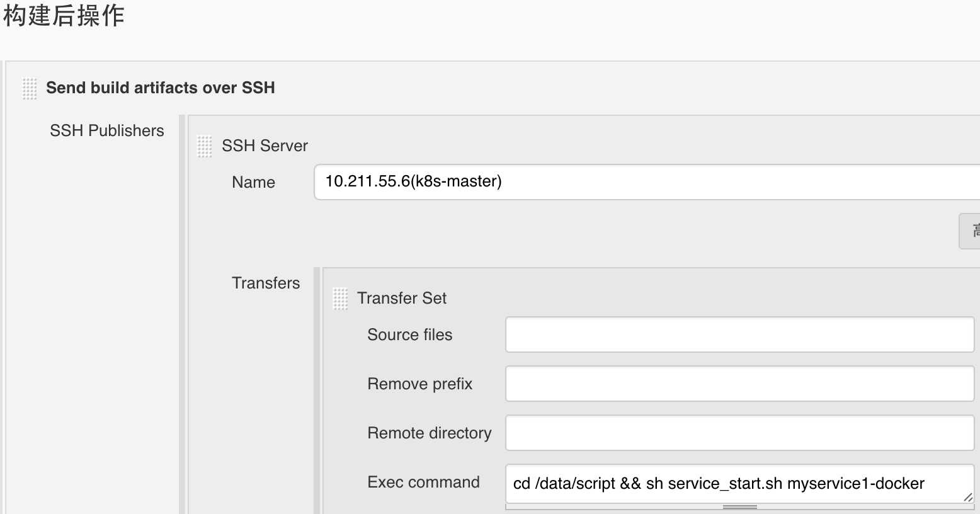Viewport: 980px width, 514px height.
Task: Click the Exec command horizontal resize bar
Action: click(x=740, y=506)
